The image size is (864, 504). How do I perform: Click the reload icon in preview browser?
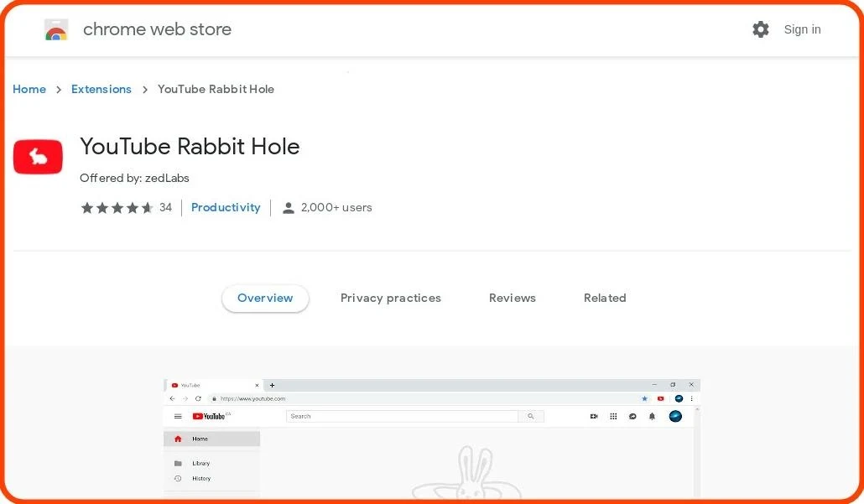point(198,399)
